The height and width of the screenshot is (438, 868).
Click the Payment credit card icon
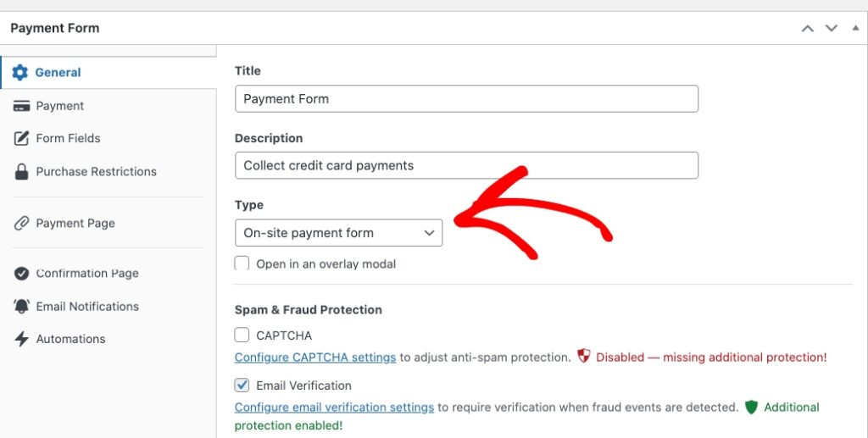(21, 106)
